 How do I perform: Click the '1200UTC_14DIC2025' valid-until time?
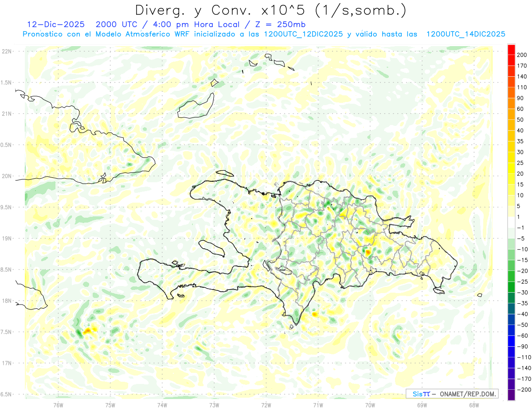tap(465, 34)
